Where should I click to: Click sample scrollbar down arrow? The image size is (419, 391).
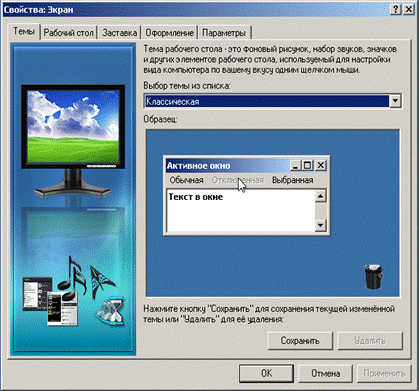coord(320,225)
